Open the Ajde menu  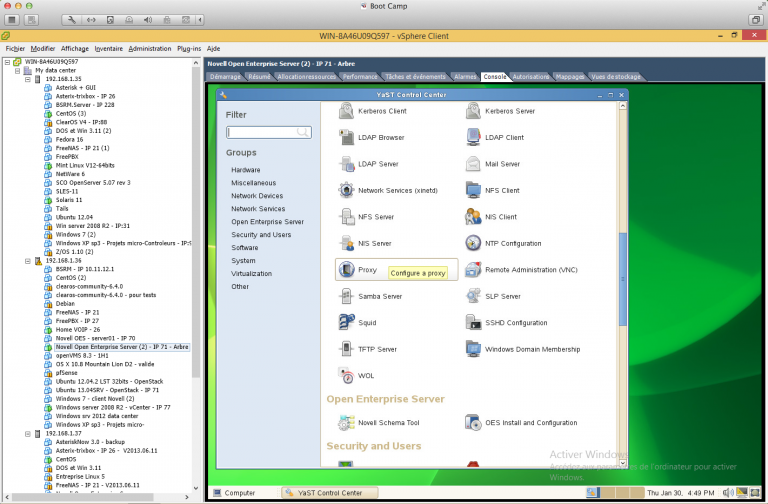tap(213, 48)
